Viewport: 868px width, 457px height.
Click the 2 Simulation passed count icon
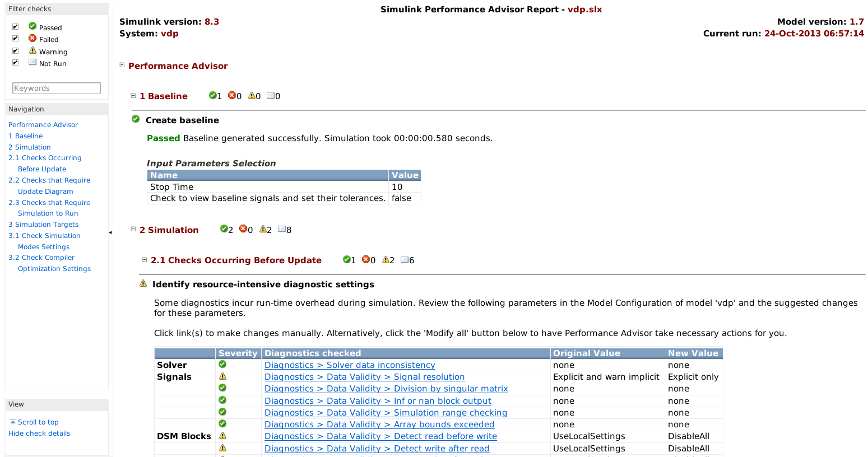click(x=224, y=228)
